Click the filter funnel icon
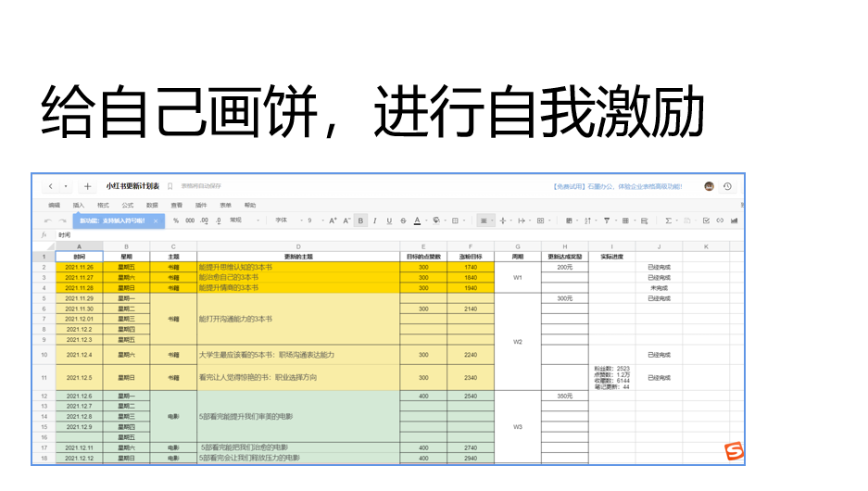The height and width of the screenshot is (491, 868). coord(607,220)
